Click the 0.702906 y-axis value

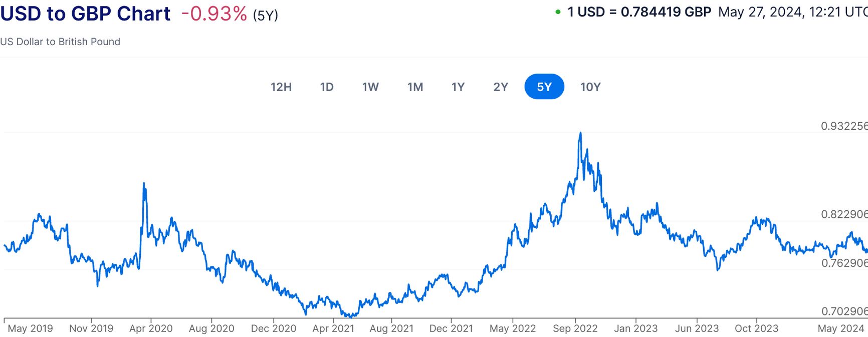click(844, 311)
